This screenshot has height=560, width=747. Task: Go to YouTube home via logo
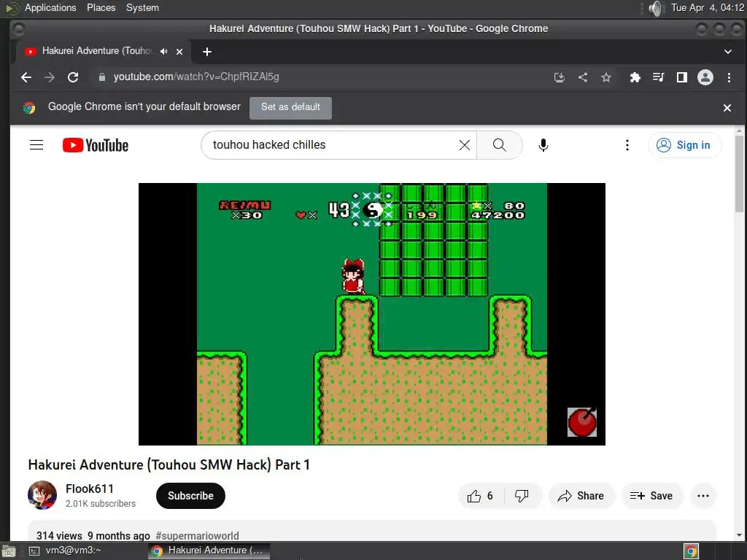(96, 145)
